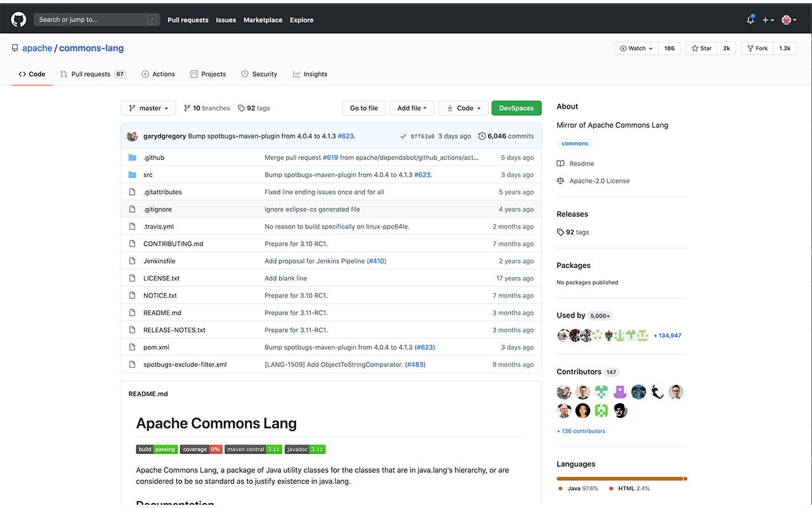Viewport: 812px width, 508px height.
Task: Open the + 136 contributors link
Action: (x=580, y=431)
